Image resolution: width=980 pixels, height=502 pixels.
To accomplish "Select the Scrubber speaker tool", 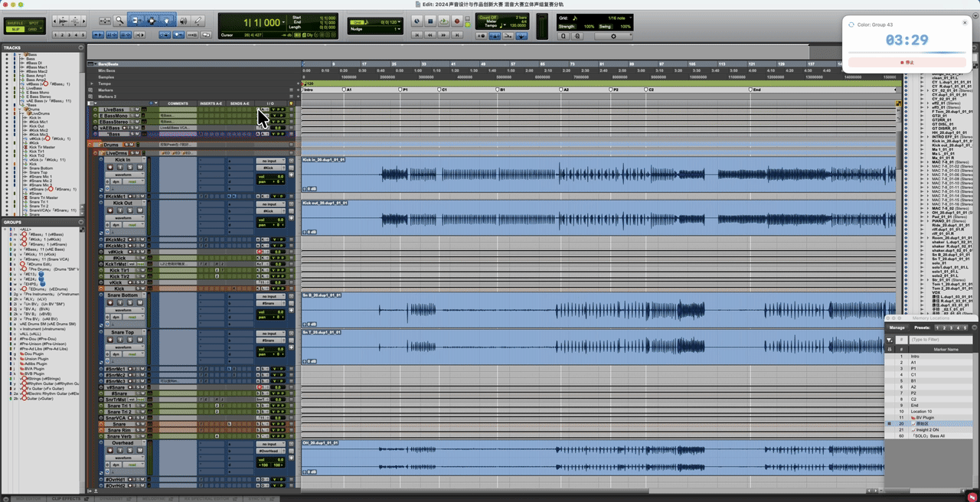I will [x=184, y=21].
